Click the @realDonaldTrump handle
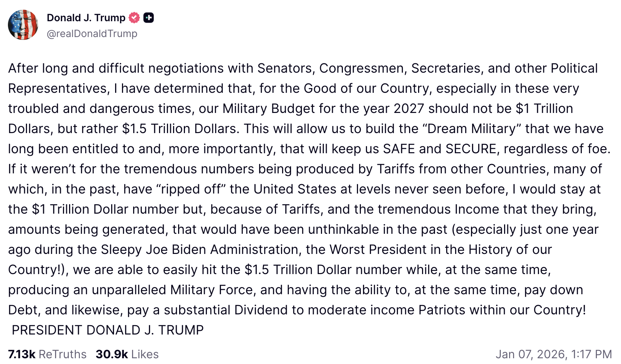The width and height of the screenshot is (621, 364). tap(92, 33)
